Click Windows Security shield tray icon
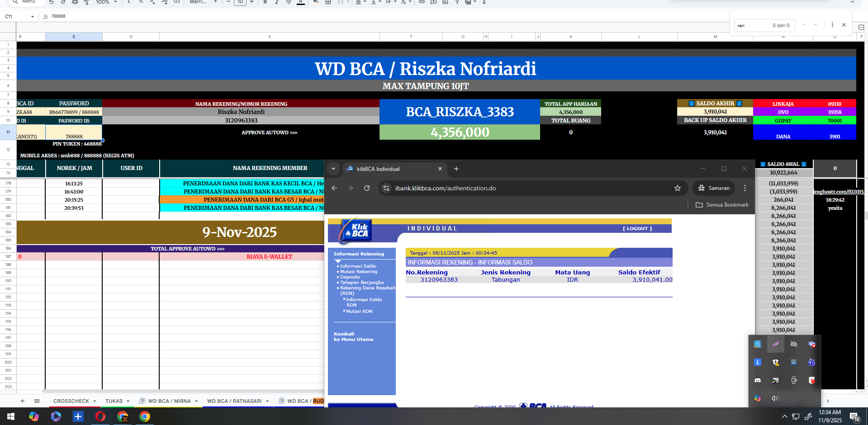 pyautogui.click(x=776, y=362)
